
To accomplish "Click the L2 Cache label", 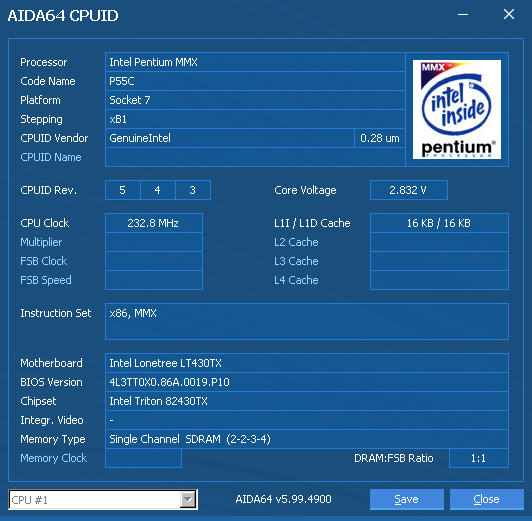I will coord(296,242).
